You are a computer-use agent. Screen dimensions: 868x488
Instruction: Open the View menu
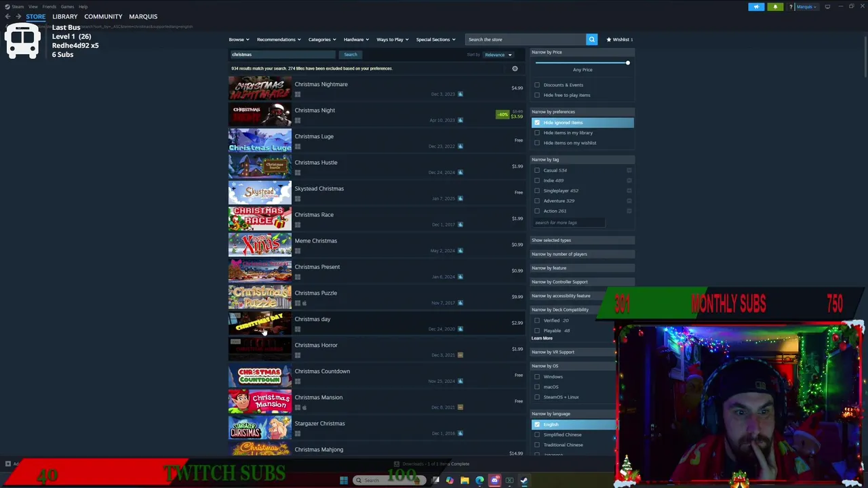pyautogui.click(x=33, y=7)
